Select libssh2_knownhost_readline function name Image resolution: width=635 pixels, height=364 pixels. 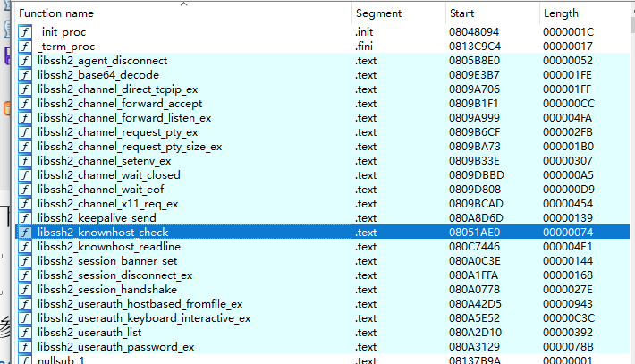click(109, 247)
